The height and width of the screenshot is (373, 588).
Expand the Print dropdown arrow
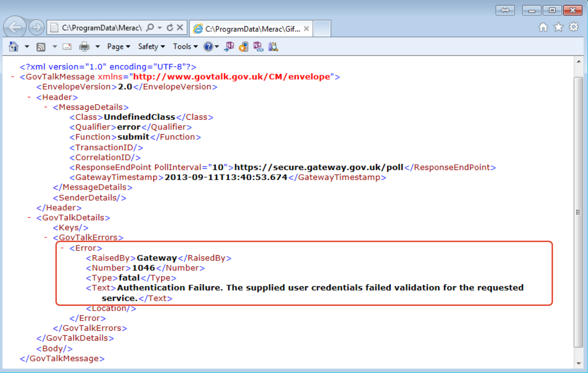coord(97,47)
